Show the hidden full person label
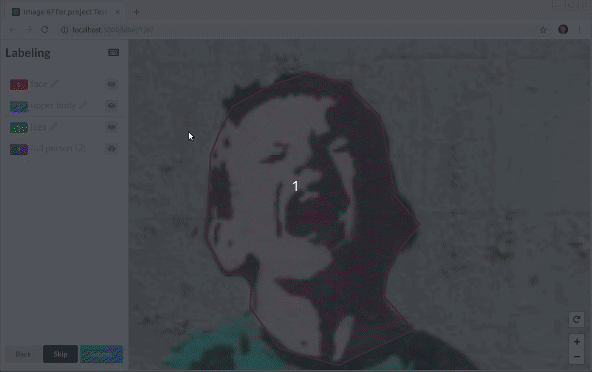Image resolution: width=592 pixels, height=372 pixels. coord(111,149)
